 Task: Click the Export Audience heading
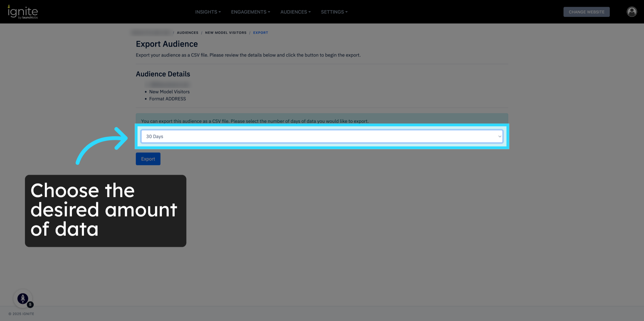click(167, 44)
